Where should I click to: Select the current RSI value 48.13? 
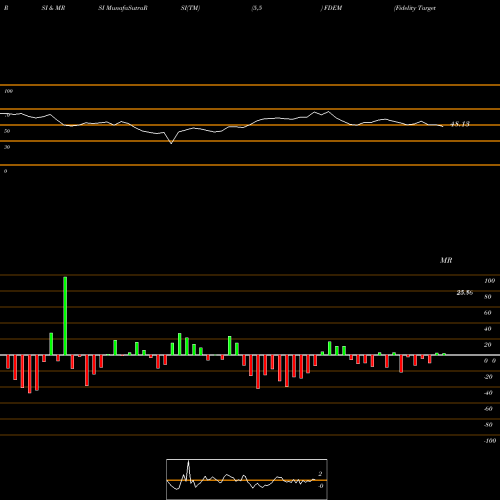(x=460, y=124)
